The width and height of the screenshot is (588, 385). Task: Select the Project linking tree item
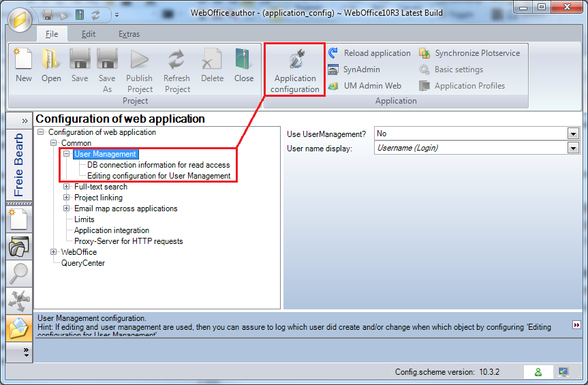[98, 198]
